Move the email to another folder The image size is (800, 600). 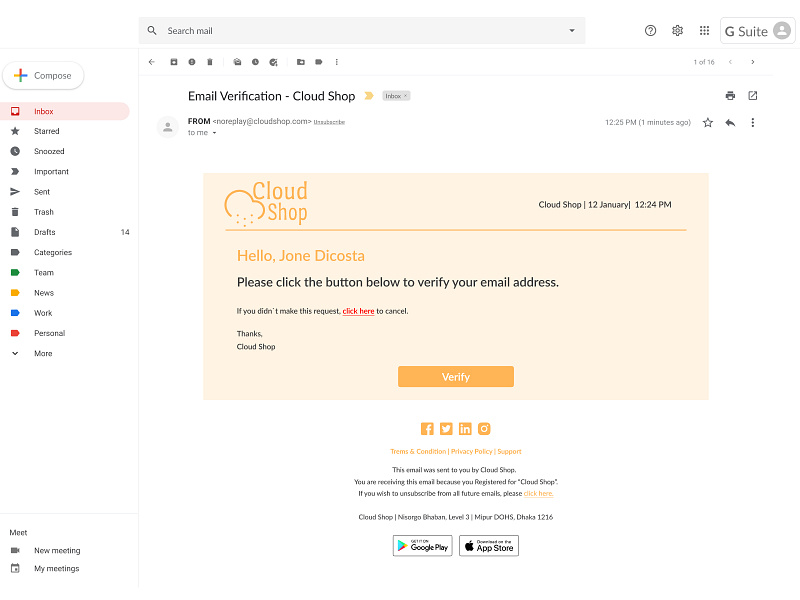point(301,62)
